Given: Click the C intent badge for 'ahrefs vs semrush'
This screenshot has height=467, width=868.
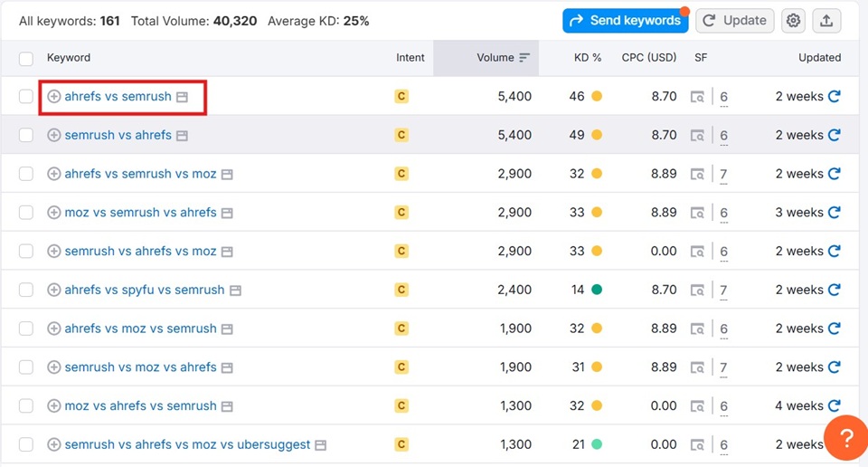Looking at the screenshot, I should (x=401, y=97).
